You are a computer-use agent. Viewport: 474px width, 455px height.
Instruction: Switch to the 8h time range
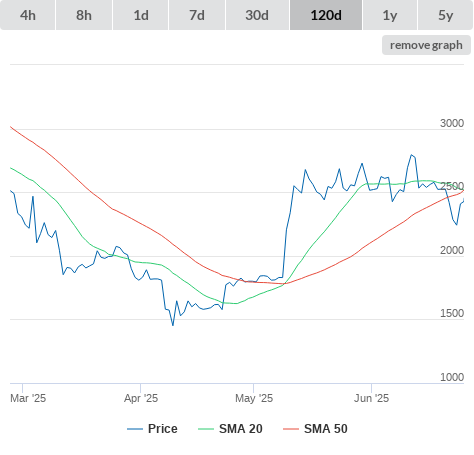[x=84, y=15]
